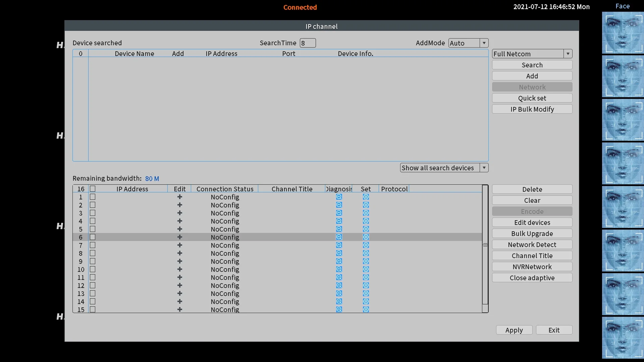Image resolution: width=644 pixels, height=362 pixels.
Task: Click the SearchTime input field
Action: [x=308, y=43]
